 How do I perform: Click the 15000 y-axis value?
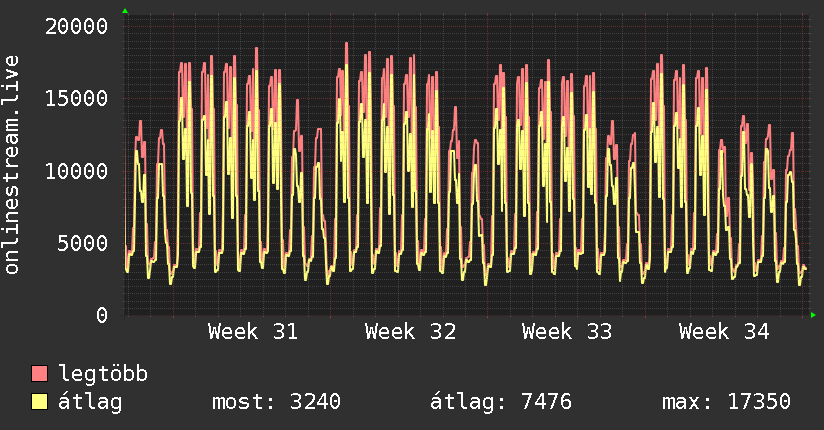pyautogui.click(x=76, y=98)
